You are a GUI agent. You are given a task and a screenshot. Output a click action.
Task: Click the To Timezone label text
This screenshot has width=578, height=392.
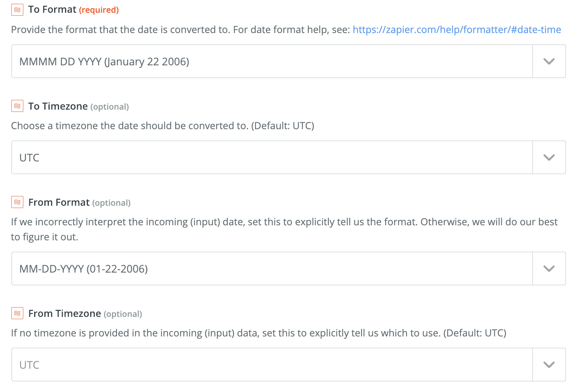pyautogui.click(x=58, y=106)
